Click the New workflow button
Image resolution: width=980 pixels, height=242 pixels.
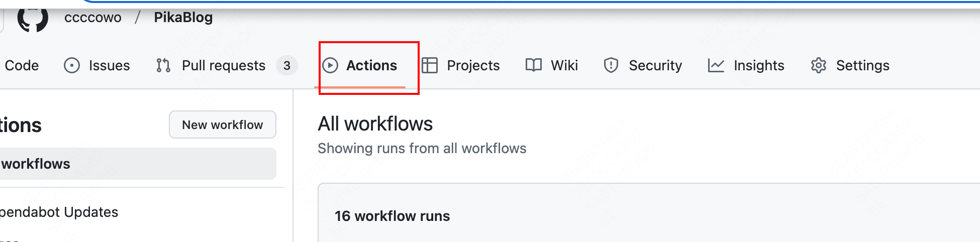point(223,125)
